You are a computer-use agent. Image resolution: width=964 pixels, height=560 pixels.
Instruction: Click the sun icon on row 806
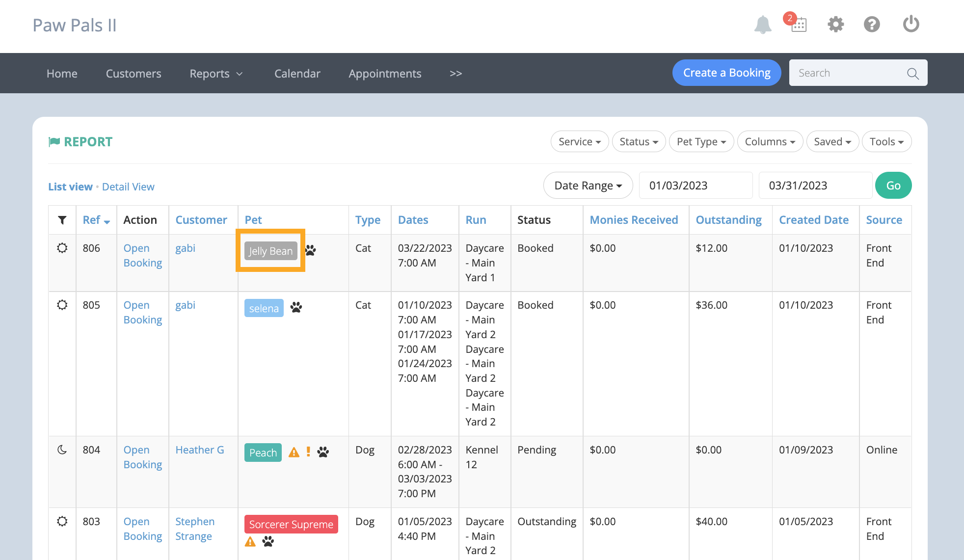coord(62,248)
